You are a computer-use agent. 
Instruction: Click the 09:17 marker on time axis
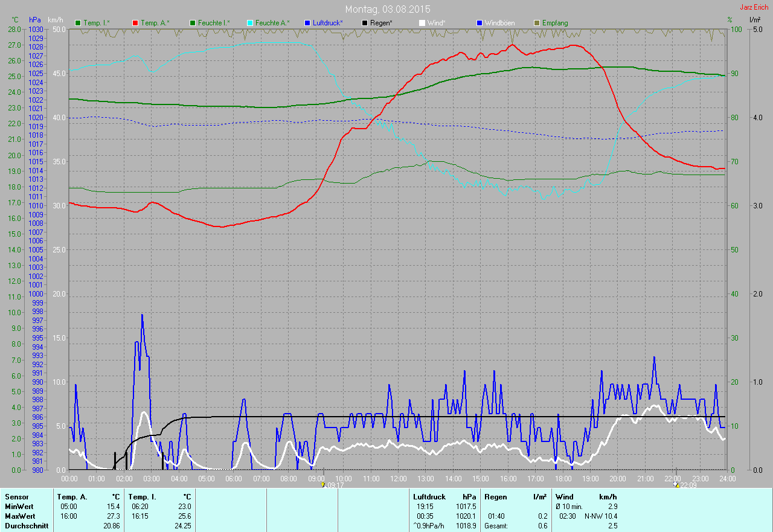tap(332, 485)
